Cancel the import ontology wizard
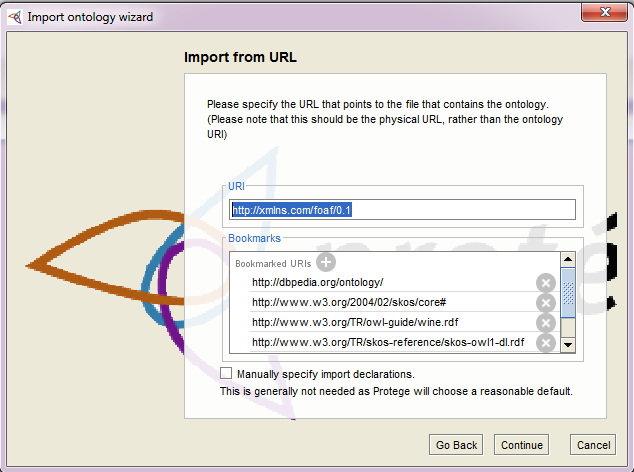634x472 pixels. click(x=592, y=445)
